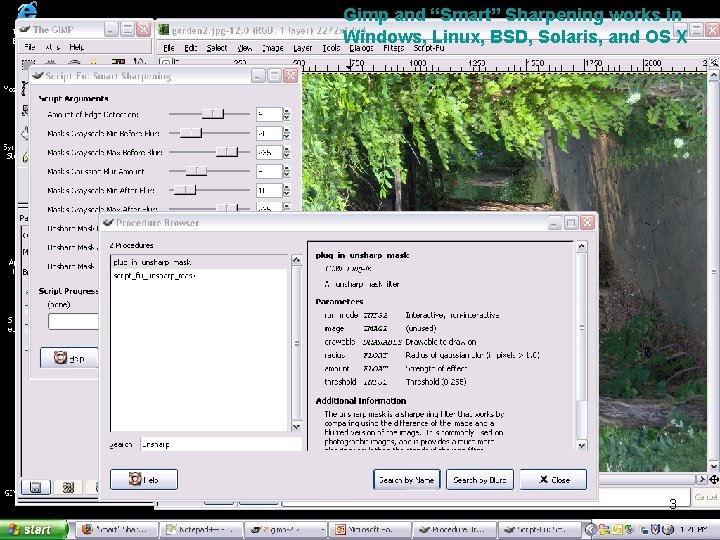720x540 pixels.
Task: Click Max Before Blur value field
Action: coord(269,152)
